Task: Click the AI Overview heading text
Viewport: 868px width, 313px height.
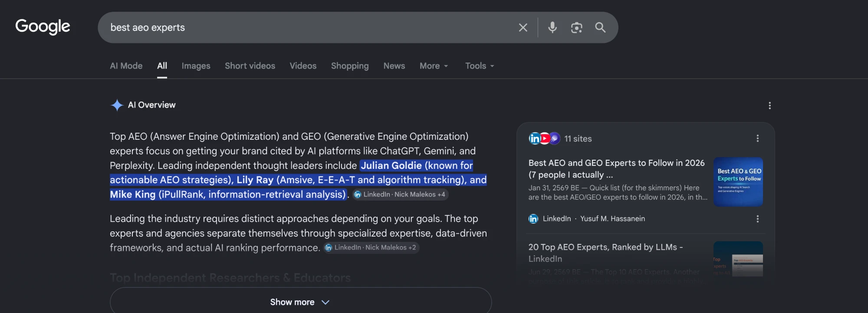Action: (x=152, y=105)
